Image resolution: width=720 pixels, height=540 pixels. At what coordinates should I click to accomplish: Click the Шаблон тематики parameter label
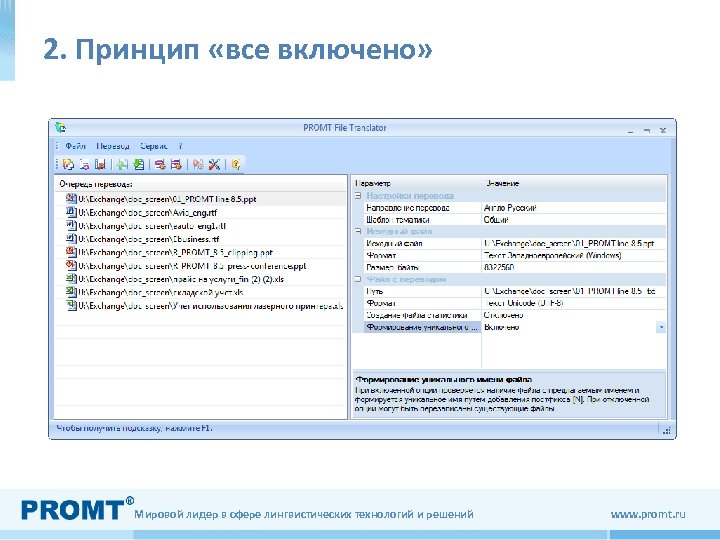click(x=398, y=220)
